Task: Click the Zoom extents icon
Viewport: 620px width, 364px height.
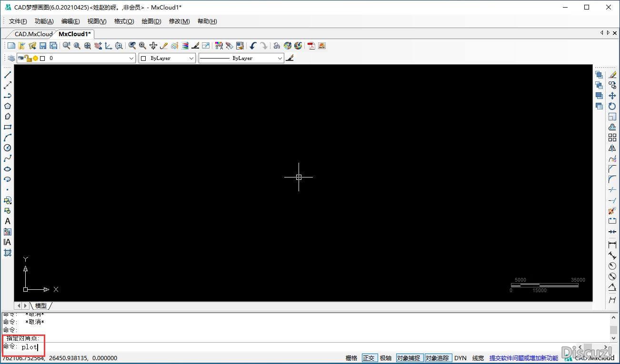Action: pos(88,46)
